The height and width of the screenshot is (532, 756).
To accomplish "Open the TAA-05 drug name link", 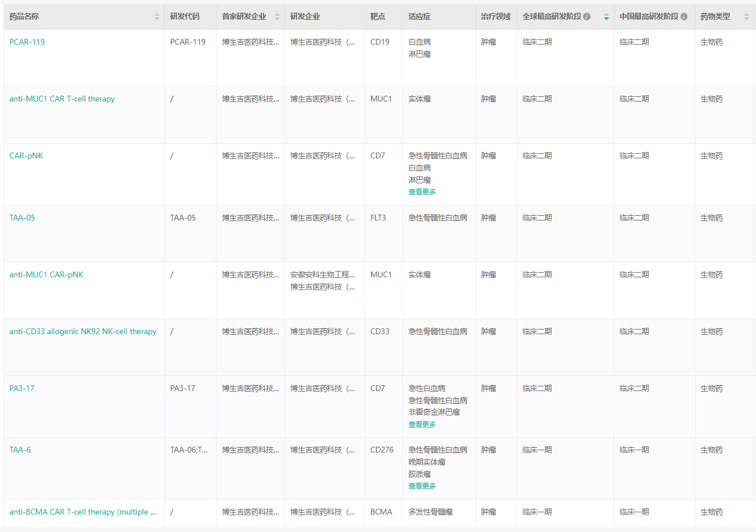I will 22,218.
